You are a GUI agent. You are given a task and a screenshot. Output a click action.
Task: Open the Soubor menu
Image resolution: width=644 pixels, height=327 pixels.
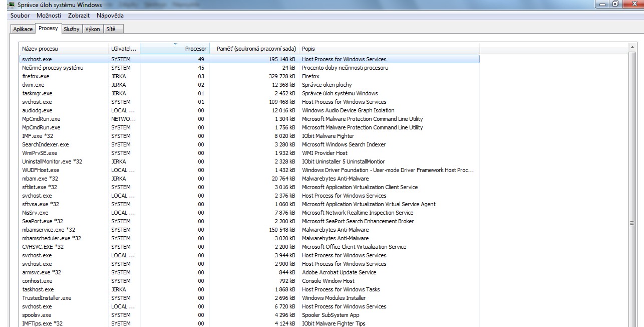(x=21, y=16)
